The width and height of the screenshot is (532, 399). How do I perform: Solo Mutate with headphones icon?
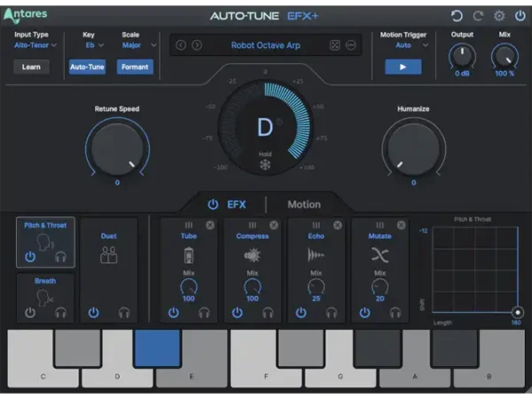click(x=395, y=312)
